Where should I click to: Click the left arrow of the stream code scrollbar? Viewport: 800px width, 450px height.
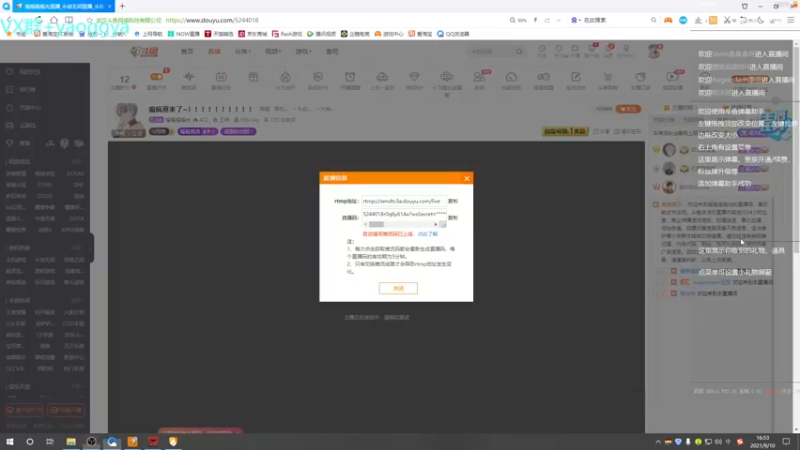pyautogui.click(x=365, y=224)
